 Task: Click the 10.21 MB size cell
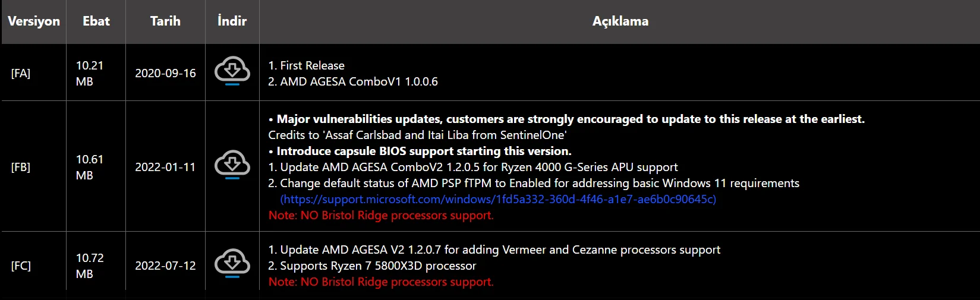(x=90, y=73)
